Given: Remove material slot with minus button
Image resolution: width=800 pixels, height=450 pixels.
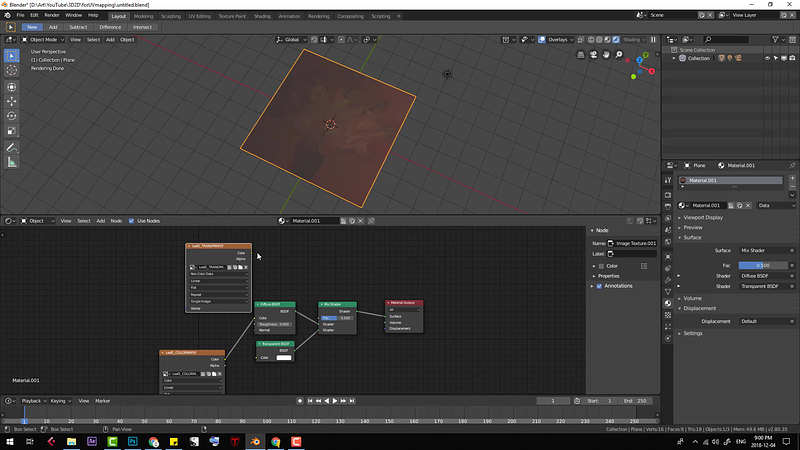Looking at the screenshot, I should click(x=792, y=186).
